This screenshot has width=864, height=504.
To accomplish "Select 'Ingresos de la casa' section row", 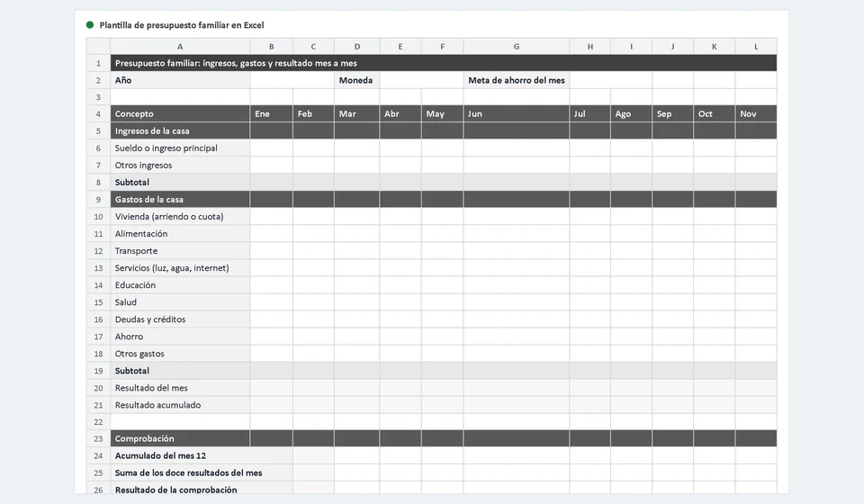I will coord(444,131).
